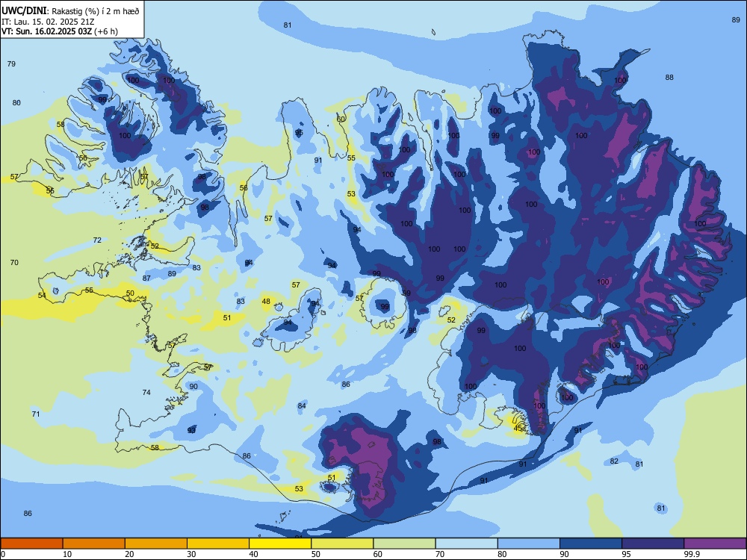Select the pale blue 70–80 legend swatch
Viewport: 747px width, 560px height.
click(467, 544)
